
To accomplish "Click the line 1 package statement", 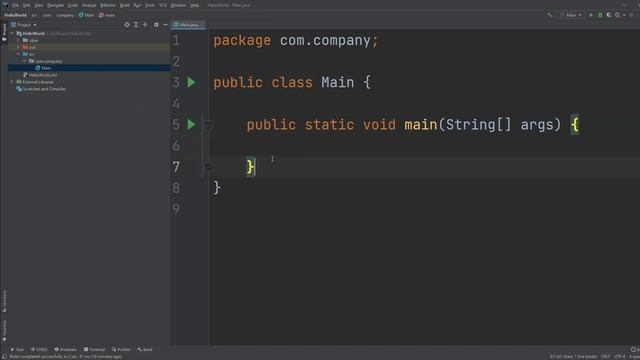I will (x=296, y=40).
